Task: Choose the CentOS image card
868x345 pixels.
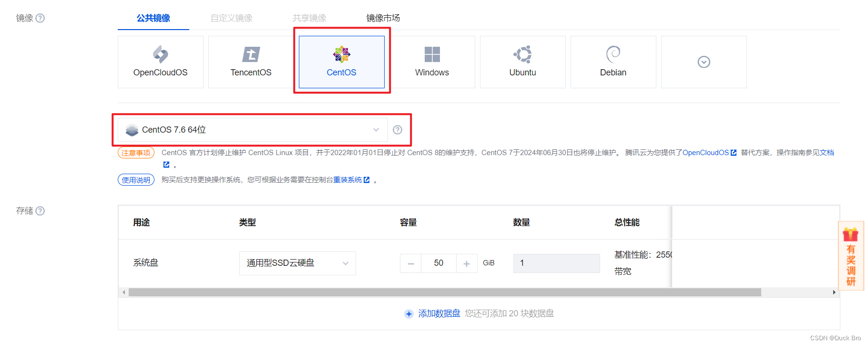Action: (342, 62)
